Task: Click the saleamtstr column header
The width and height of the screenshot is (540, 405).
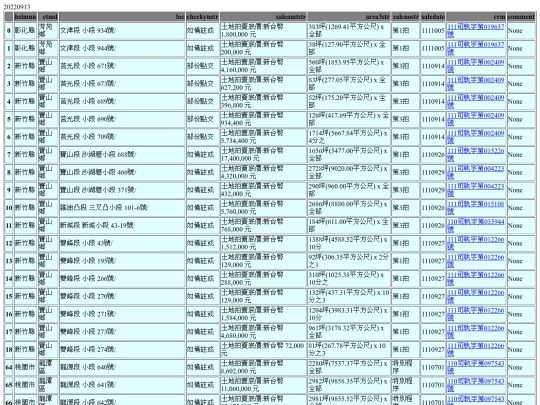Action: coord(263,17)
